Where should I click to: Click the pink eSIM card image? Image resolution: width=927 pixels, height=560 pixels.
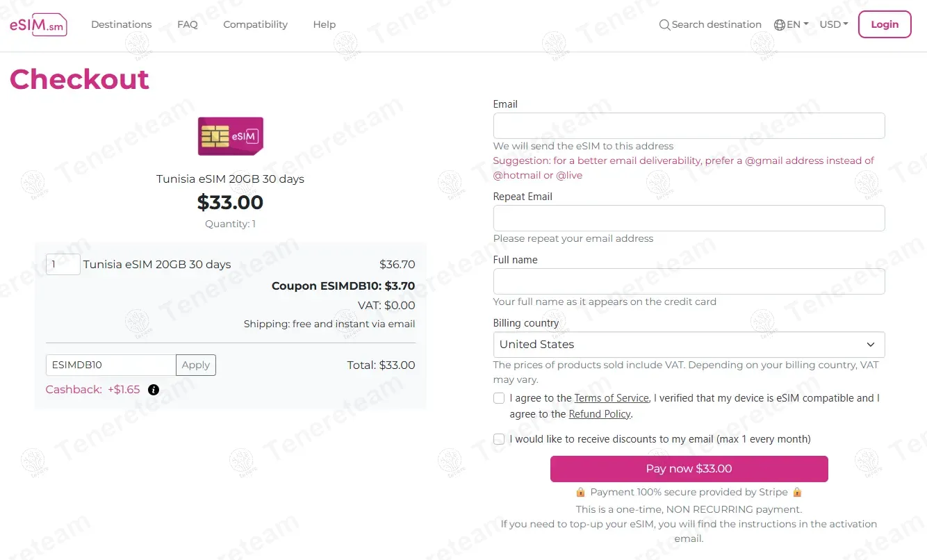coord(230,136)
